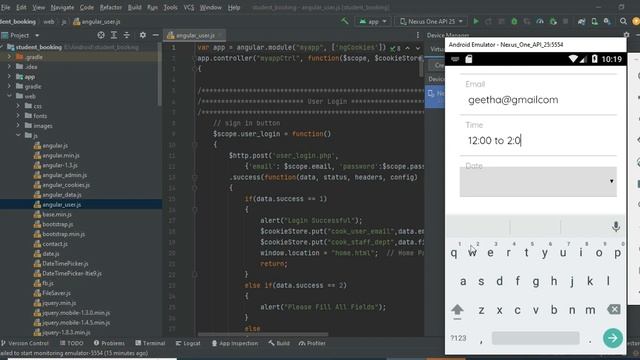Open Device Manager toolbar icon
This screenshot has width=640, height=360.
point(595,21)
